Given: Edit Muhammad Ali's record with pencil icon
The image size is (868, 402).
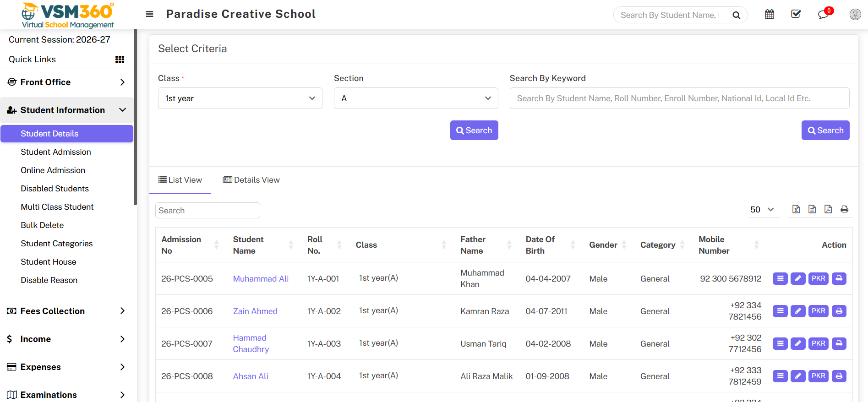Looking at the screenshot, I should point(798,278).
